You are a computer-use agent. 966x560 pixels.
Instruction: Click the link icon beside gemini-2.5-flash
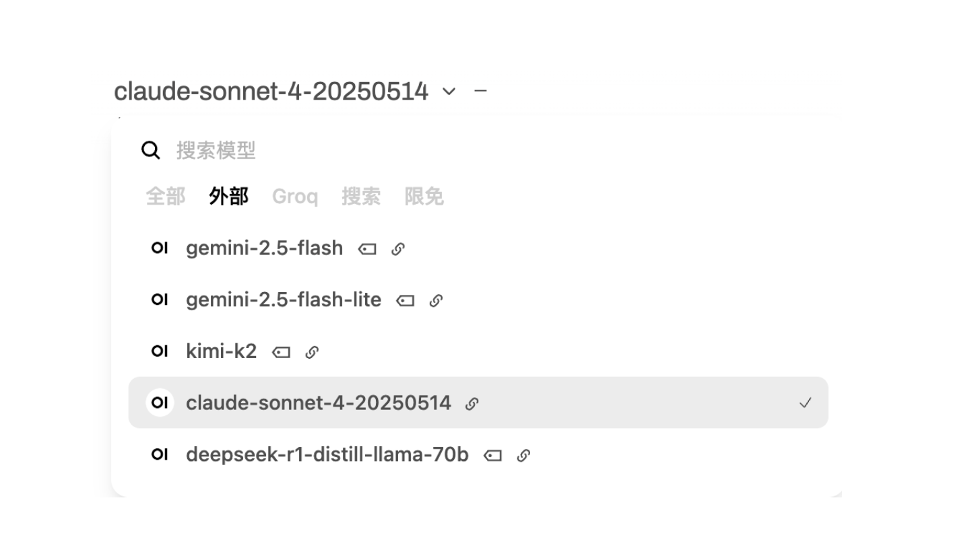(x=397, y=248)
